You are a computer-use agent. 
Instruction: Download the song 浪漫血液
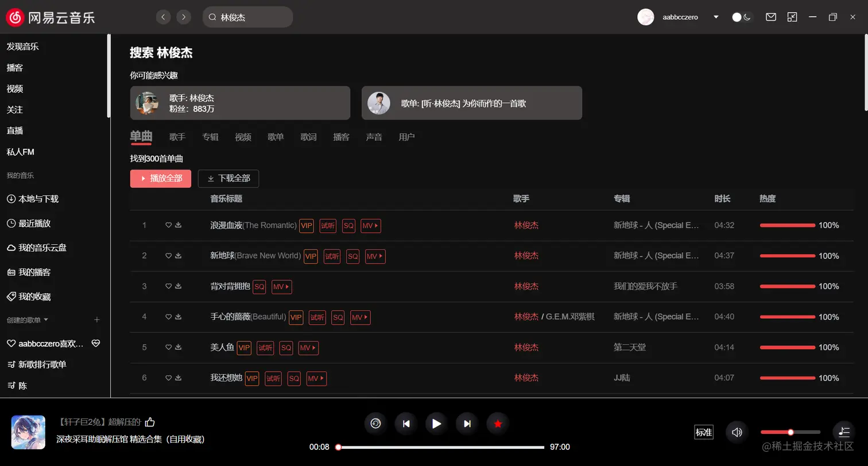(x=178, y=225)
